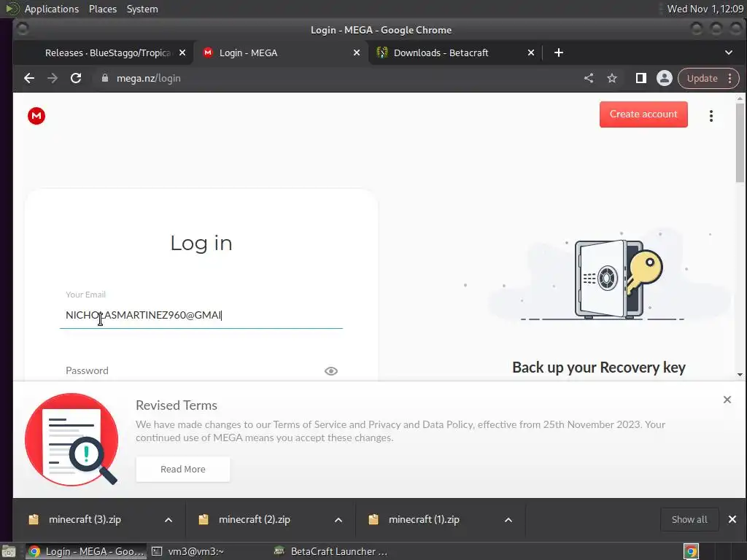This screenshot has height=560, width=747.
Task: Open a new tab with plus icon
Action: click(559, 52)
